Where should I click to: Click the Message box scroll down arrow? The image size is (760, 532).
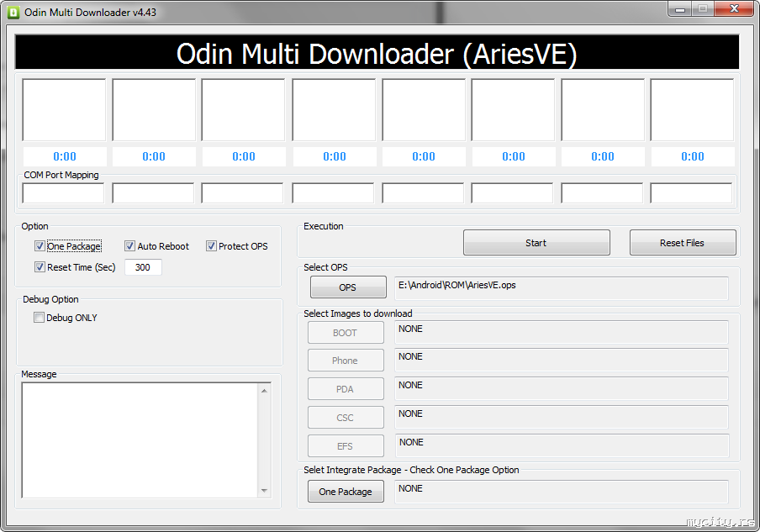pos(264,490)
